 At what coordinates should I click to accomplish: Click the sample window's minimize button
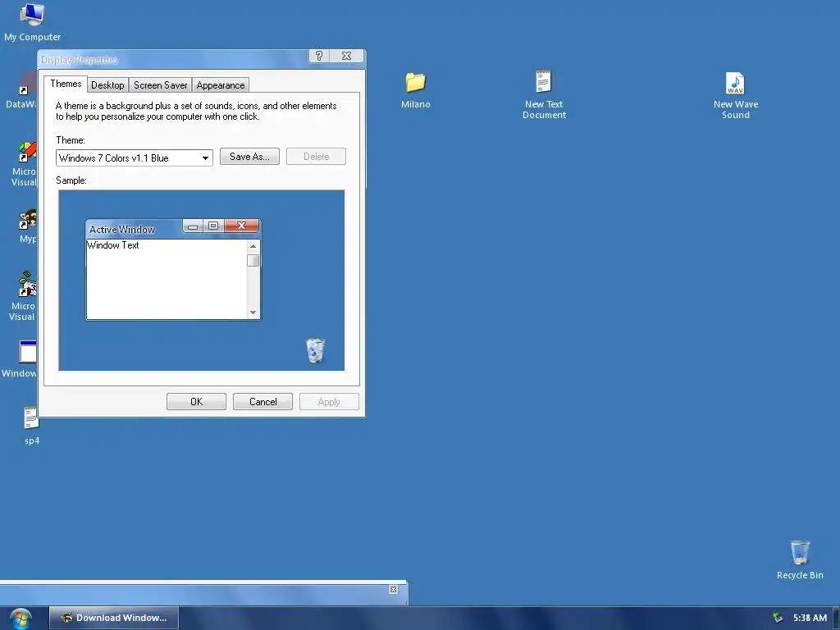coord(192,226)
